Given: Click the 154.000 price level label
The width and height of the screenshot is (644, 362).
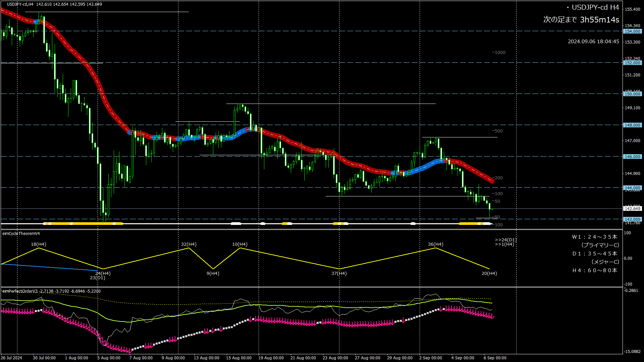Looking at the screenshot, I should 632,31.
